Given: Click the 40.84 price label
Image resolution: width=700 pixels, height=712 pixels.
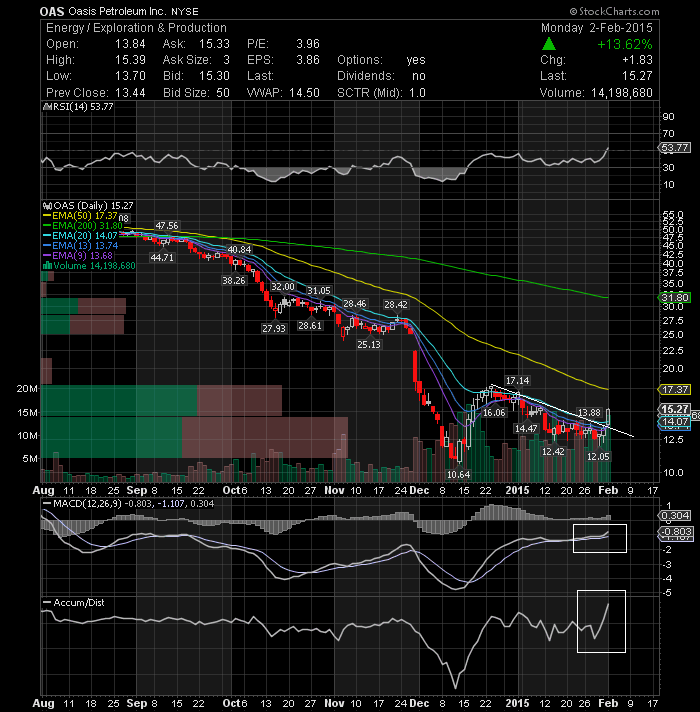Looking at the screenshot, I should click(239, 249).
